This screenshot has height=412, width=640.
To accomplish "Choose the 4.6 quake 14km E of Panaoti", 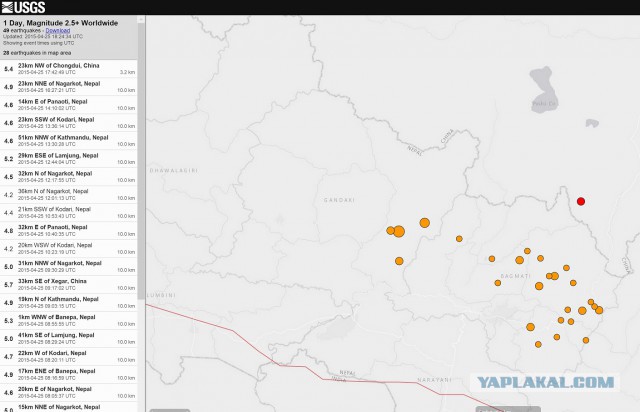I will pyautogui.click(x=69, y=105).
